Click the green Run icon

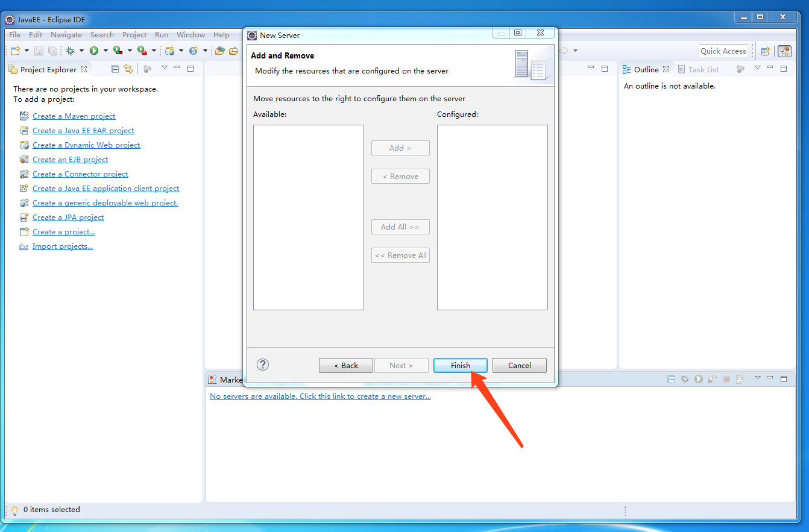tap(94, 51)
